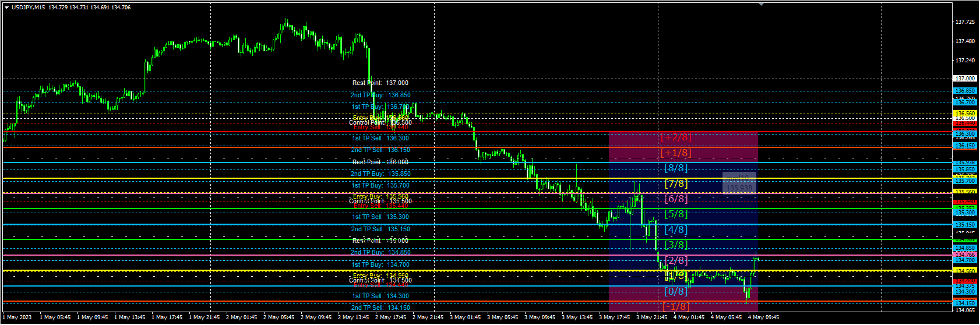
Task: Click the [4/8] Murrey level label
Action: point(676,230)
